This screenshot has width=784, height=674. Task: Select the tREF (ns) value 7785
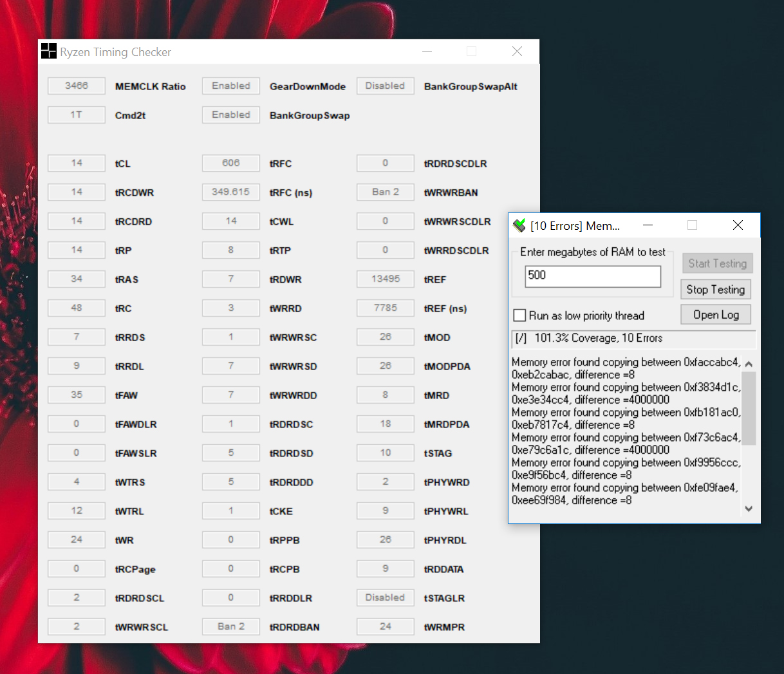[x=386, y=308]
